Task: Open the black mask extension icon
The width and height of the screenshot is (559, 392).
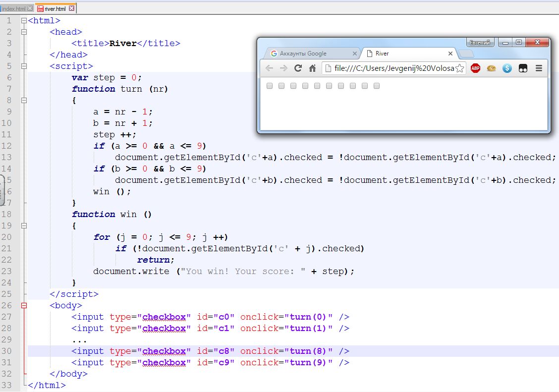Action: (523, 68)
